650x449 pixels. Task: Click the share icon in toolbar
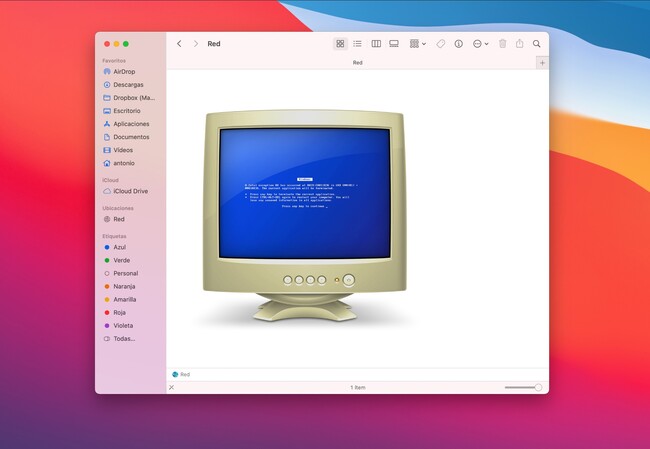click(x=519, y=44)
